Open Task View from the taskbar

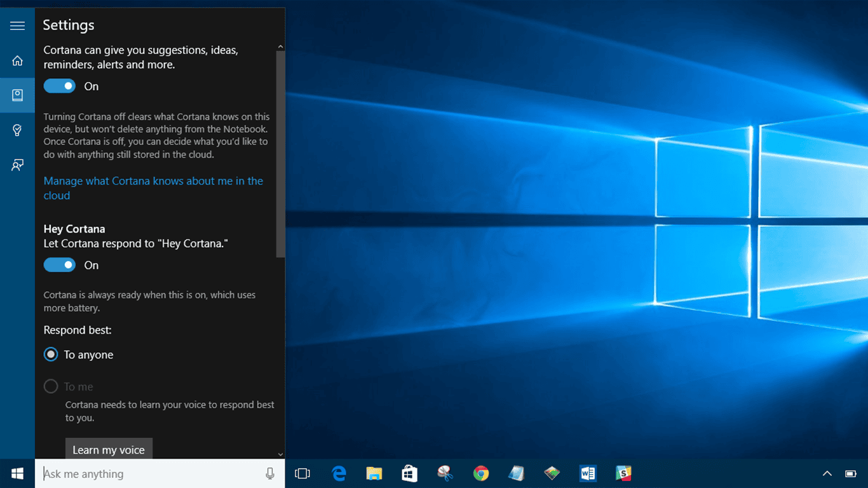[302, 473]
